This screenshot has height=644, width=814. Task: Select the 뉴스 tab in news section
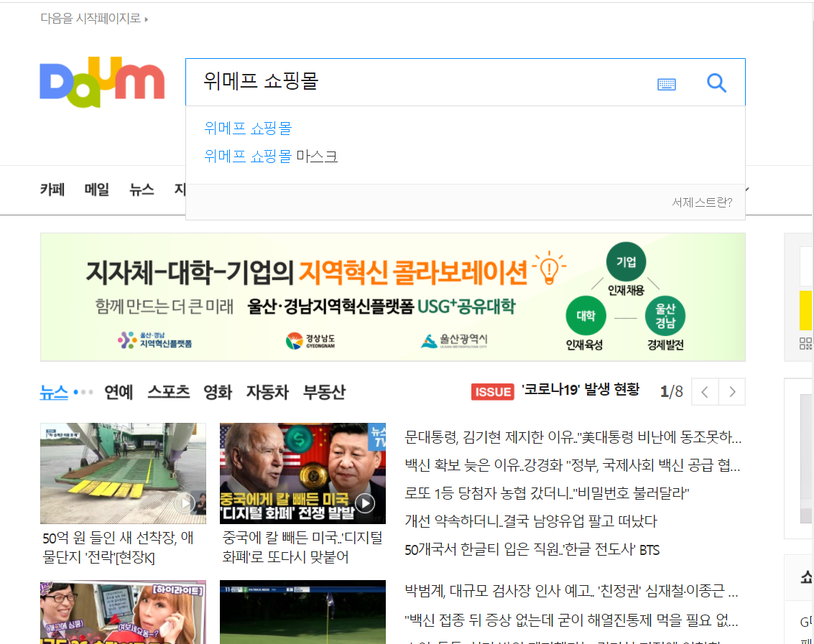click(x=54, y=392)
